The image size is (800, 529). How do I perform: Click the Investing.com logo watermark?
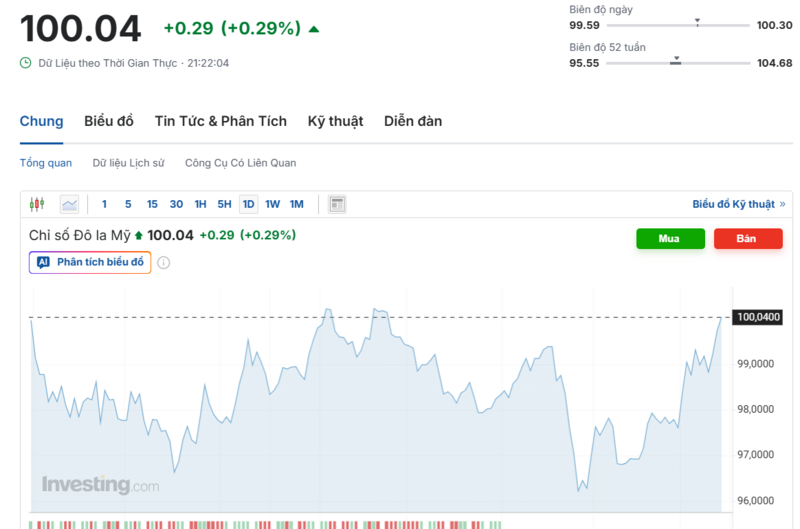click(100, 485)
